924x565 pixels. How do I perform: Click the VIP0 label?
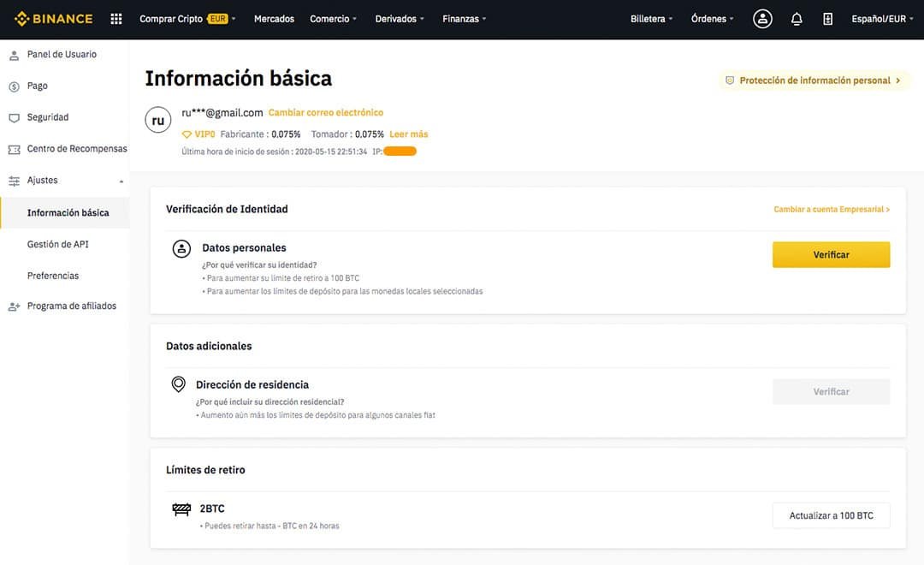point(204,134)
